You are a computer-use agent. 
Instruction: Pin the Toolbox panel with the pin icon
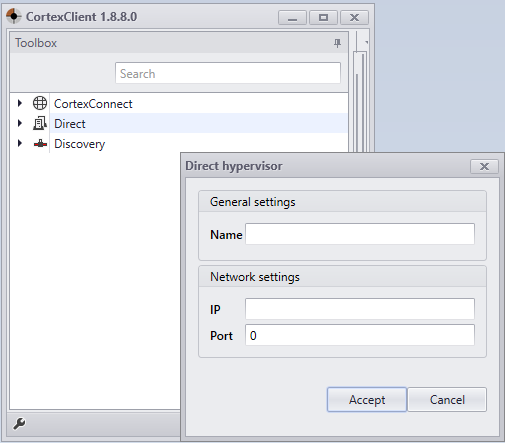(337, 43)
